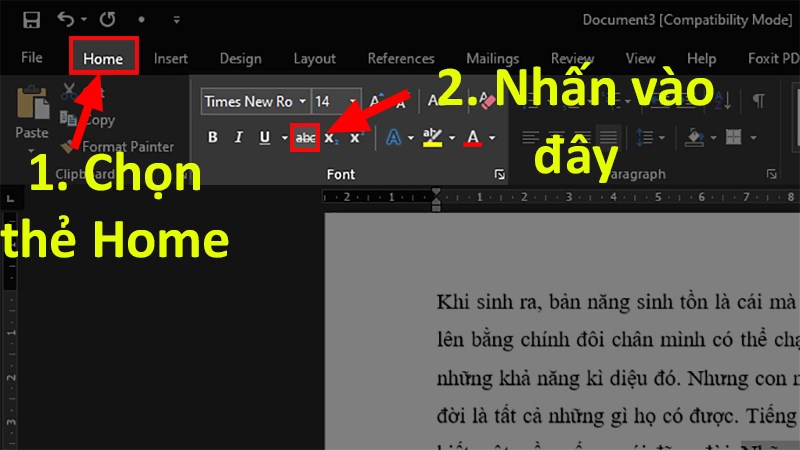800x450 pixels.
Task: Apply yellow Text Highlight Color
Action: point(432,137)
